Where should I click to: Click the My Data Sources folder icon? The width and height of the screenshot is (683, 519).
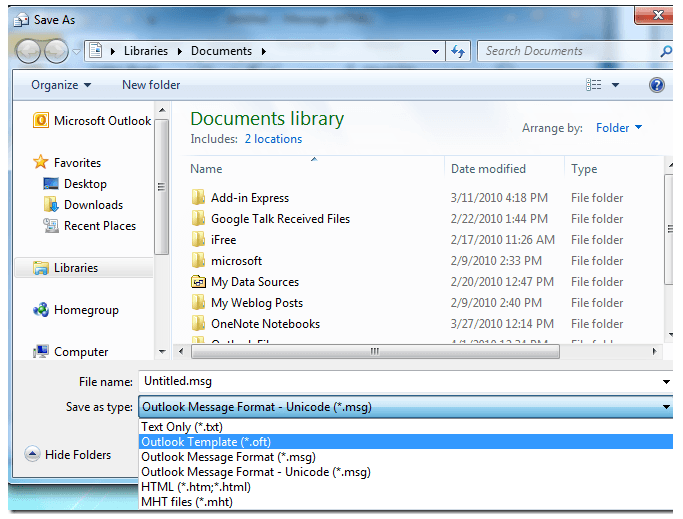(x=198, y=282)
